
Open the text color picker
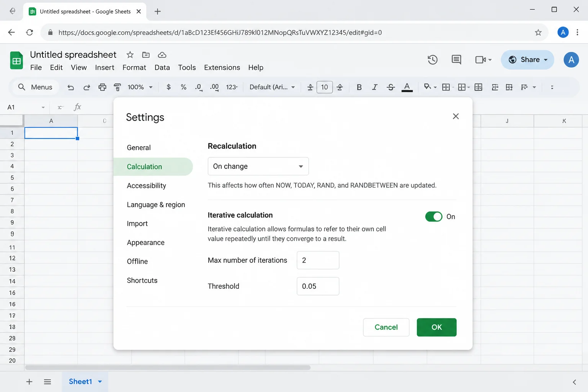[407, 87]
